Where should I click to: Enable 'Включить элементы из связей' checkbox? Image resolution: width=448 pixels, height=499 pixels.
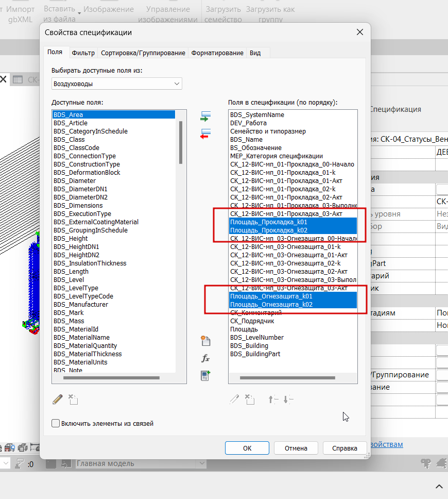(x=56, y=423)
